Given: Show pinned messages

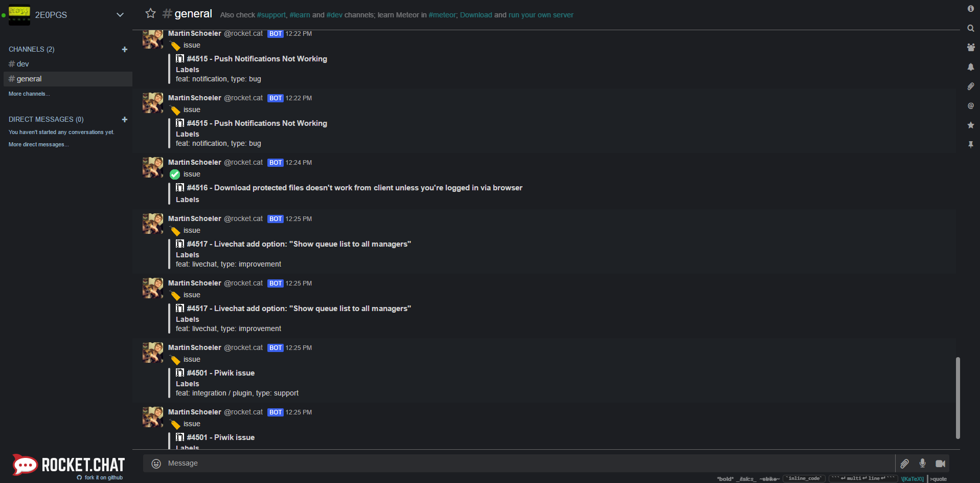Looking at the screenshot, I should point(971,145).
